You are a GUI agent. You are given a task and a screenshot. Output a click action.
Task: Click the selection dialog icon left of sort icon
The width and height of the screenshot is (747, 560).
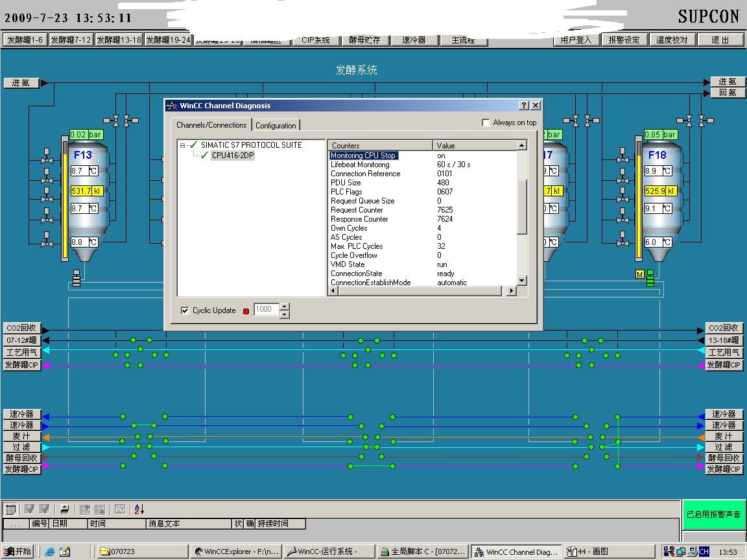[120, 509]
